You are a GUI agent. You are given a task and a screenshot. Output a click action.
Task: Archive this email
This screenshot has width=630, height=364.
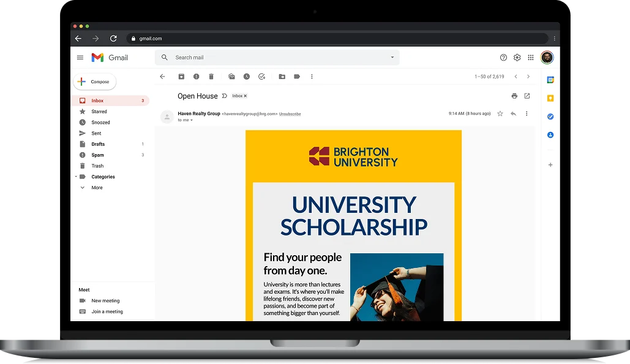click(181, 76)
